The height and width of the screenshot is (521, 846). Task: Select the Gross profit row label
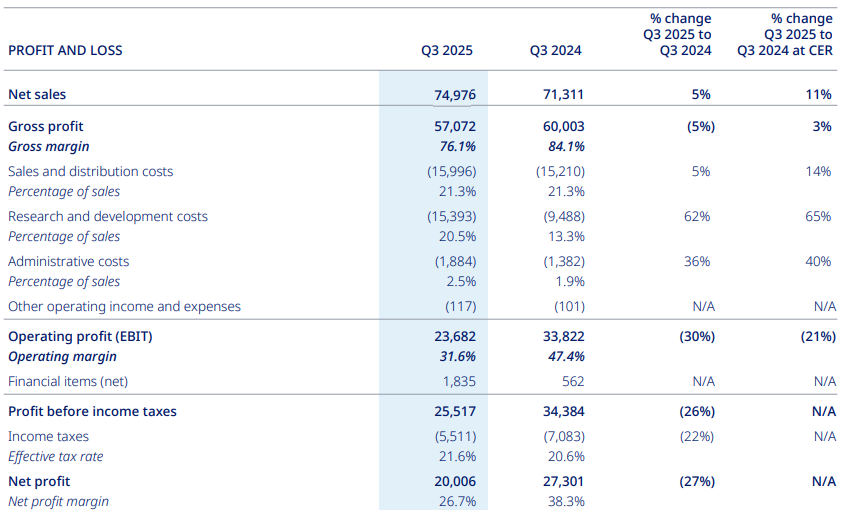coord(46,127)
